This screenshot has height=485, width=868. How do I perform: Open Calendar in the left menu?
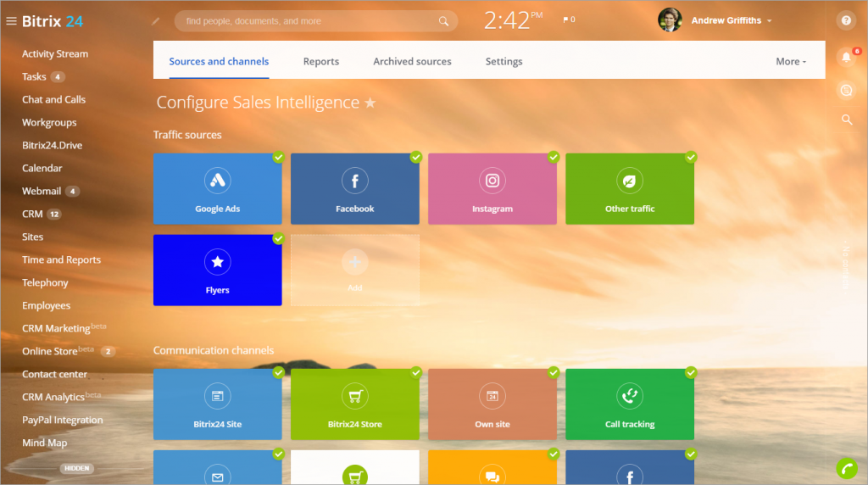click(42, 168)
